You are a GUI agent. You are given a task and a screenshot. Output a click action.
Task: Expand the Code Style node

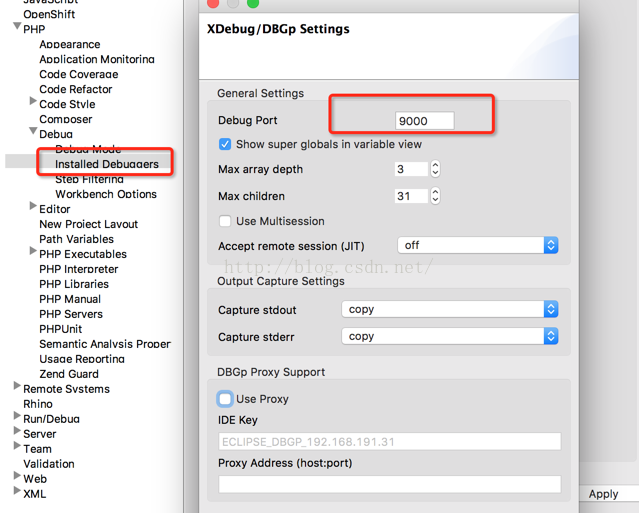33,101
